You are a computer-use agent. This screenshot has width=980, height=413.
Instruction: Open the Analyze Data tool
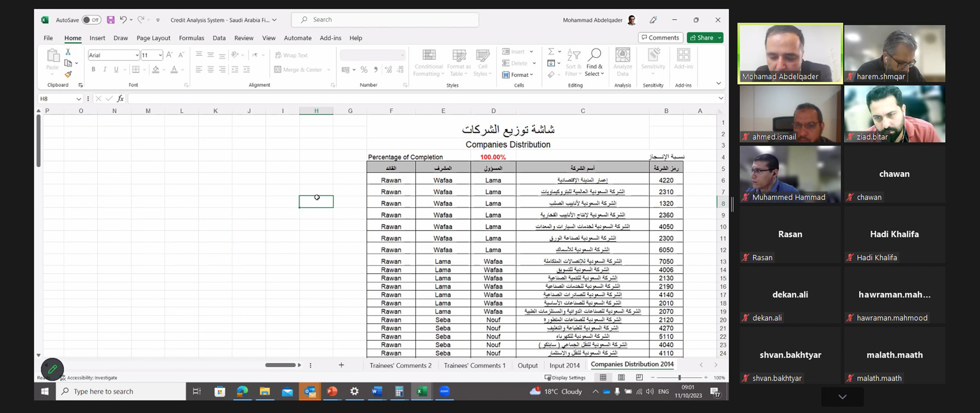(622, 62)
